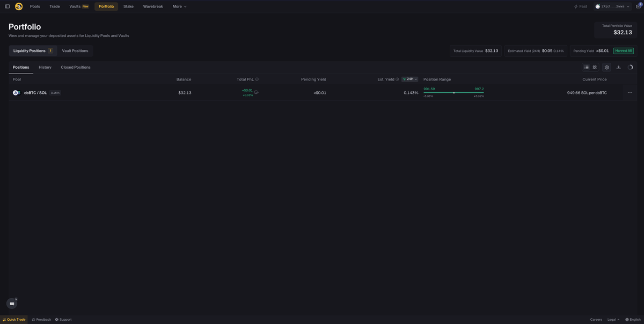Click the Total Portfolio Value card
The image size is (644, 324).
coord(616,30)
